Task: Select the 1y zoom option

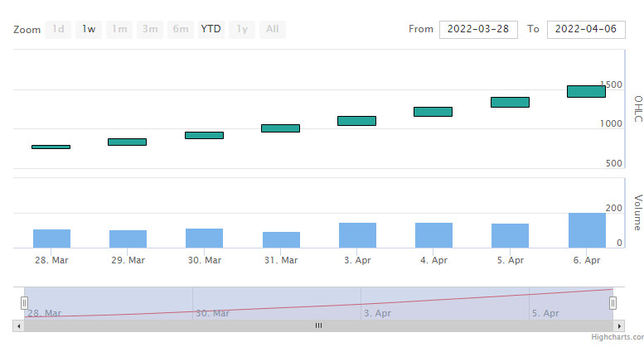Action: (242, 30)
